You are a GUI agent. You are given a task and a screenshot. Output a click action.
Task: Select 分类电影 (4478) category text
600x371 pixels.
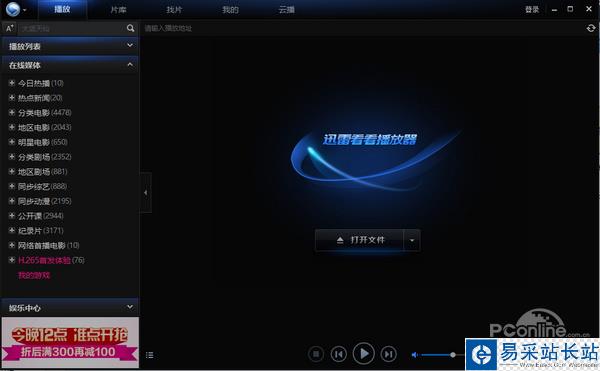45,112
